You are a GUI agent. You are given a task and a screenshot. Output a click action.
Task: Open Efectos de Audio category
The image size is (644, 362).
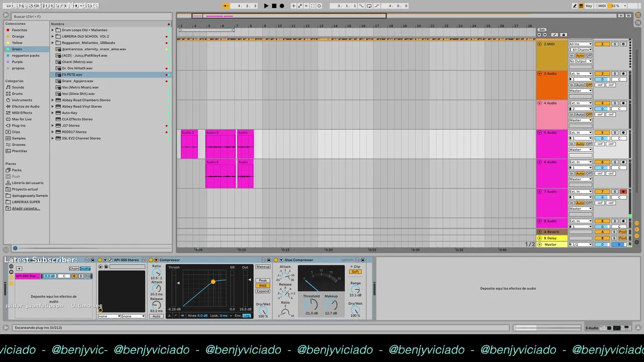pos(26,107)
